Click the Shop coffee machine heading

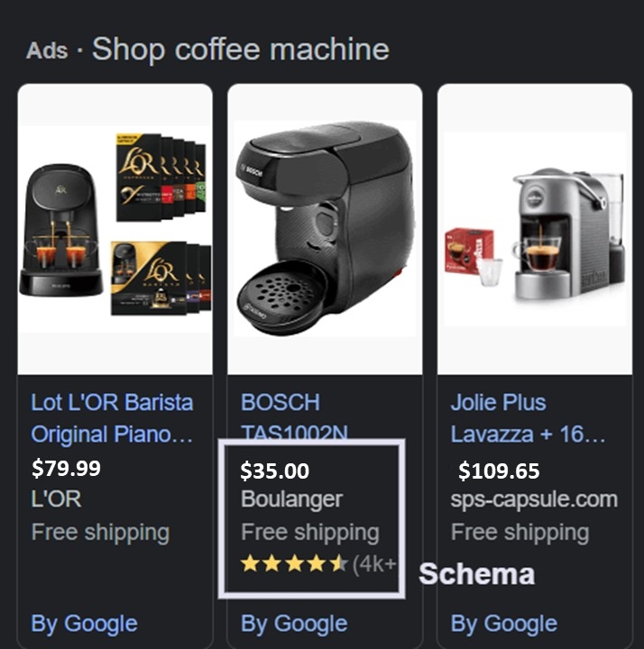[x=241, y=50]
